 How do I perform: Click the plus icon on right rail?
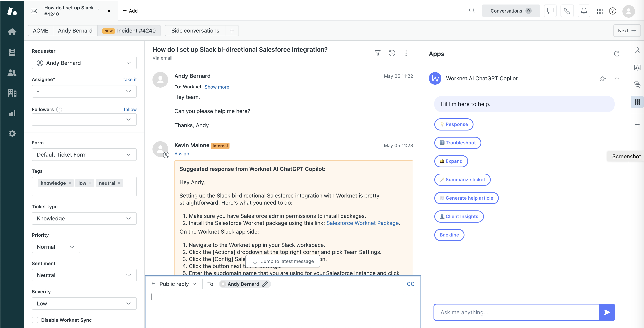pos(637,124)
